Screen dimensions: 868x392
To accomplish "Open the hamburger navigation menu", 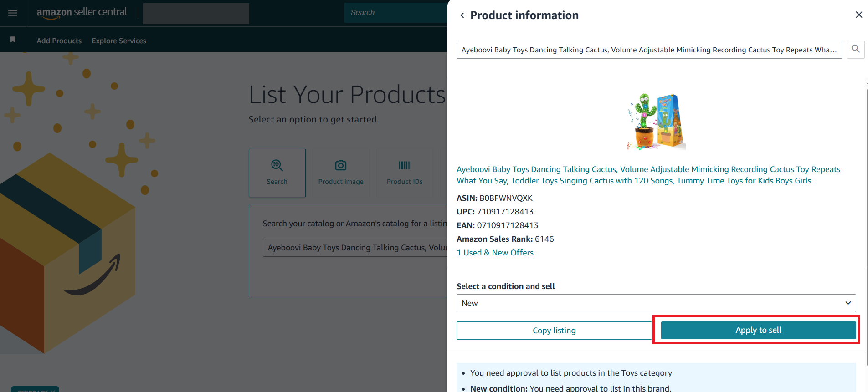I will point(13,13).
